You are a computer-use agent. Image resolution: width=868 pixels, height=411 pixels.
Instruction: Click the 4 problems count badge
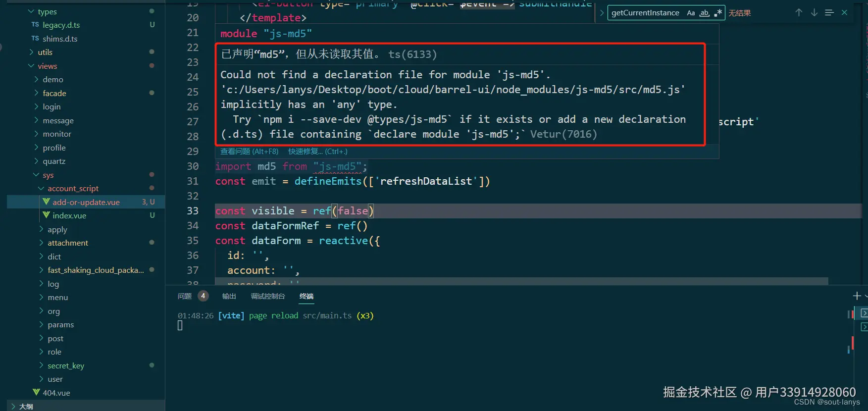(x=203, y=296)
